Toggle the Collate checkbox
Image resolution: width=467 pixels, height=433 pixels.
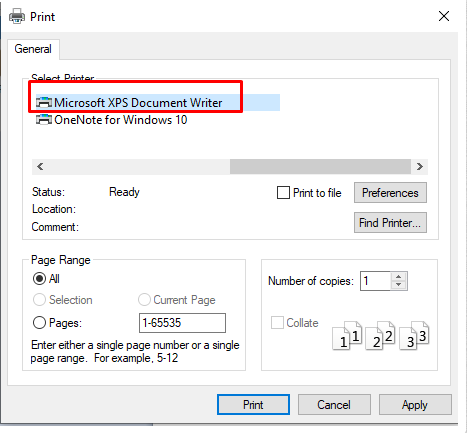click(x=277, y=323)
